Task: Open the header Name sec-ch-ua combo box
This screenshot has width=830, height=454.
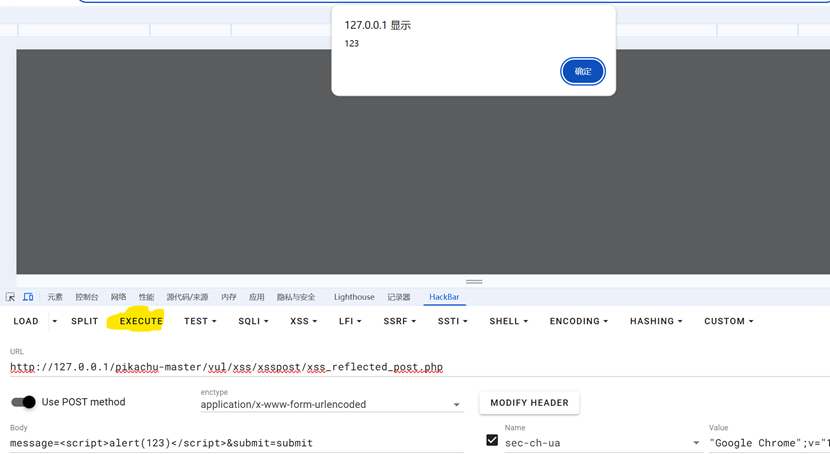Action: (604, 443)
